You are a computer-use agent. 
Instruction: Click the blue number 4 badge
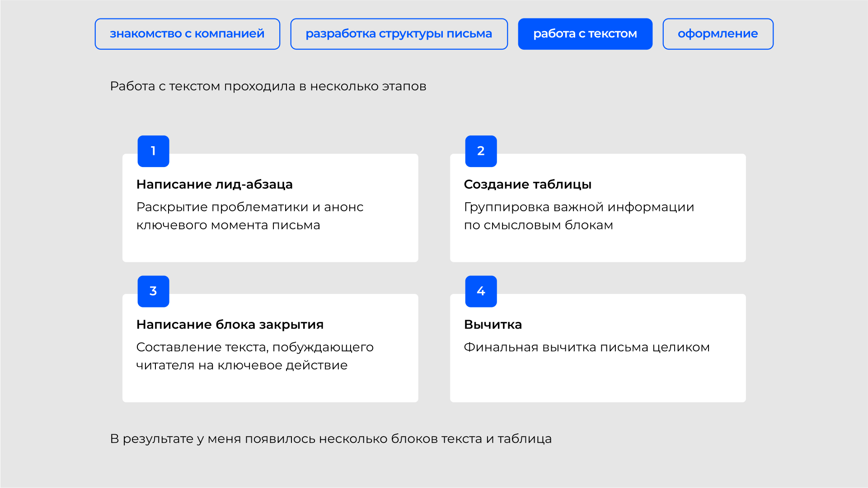coord(481,291)
